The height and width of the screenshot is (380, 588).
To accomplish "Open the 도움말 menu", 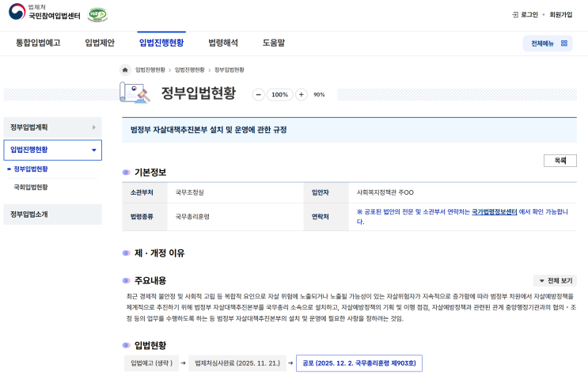I will (274, 43).
